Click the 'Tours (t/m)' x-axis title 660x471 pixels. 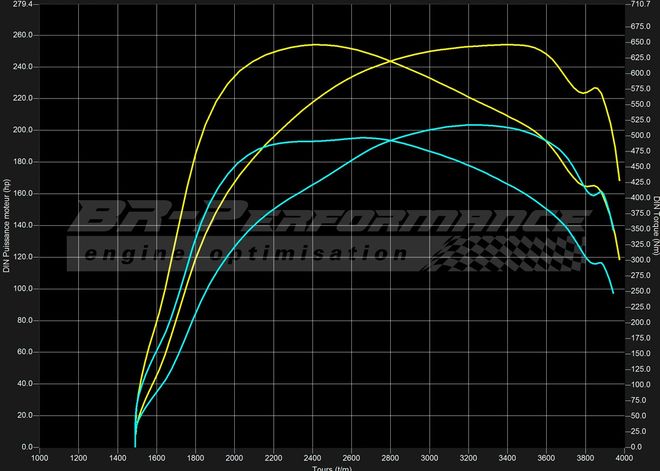tap(330, 467)
